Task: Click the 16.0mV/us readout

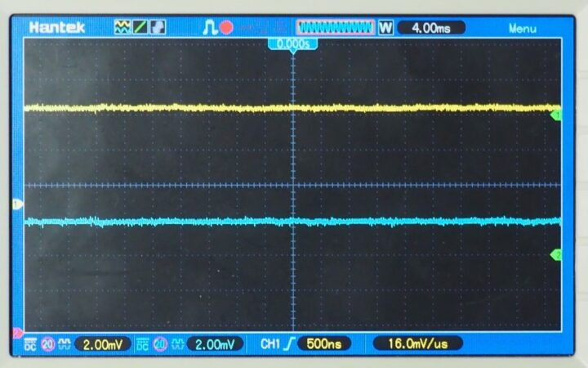Action: tap(417, 344)
